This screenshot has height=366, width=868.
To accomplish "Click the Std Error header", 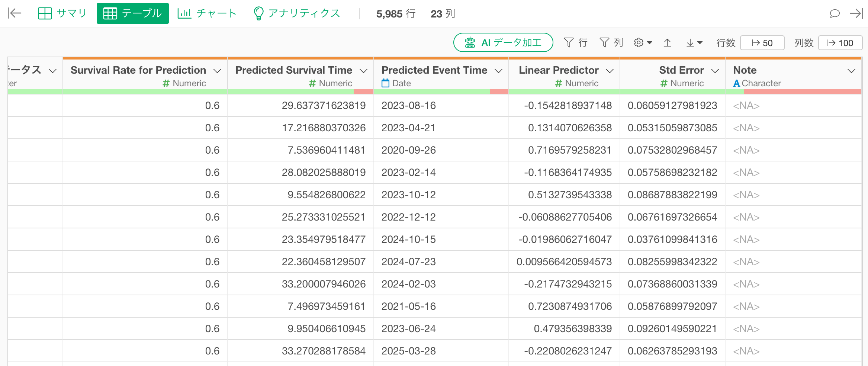I will click(x=682, y=70).
